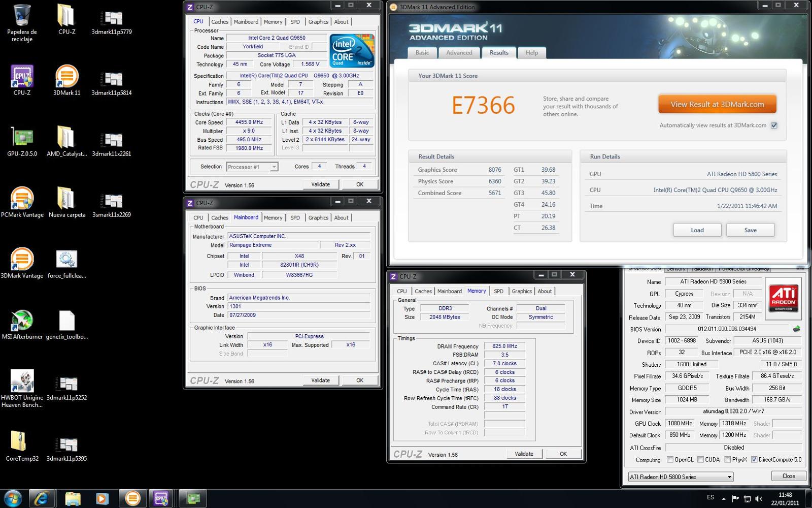812x508 pixels.
Task: Click the Intel Core 2 Quad Q9650 name field
Action: coord(277,38)
